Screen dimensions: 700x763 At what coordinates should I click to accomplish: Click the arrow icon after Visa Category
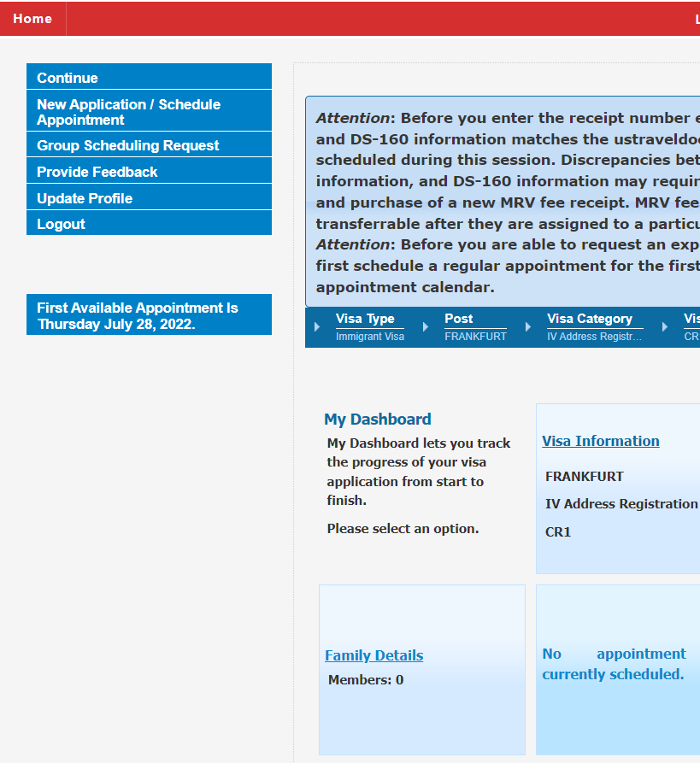point(665,327)
